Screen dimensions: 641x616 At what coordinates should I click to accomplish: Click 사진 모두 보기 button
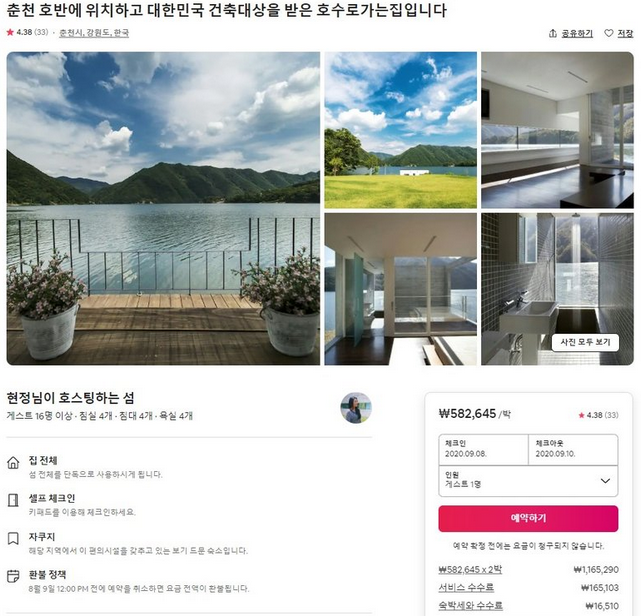tap(585, 343)
